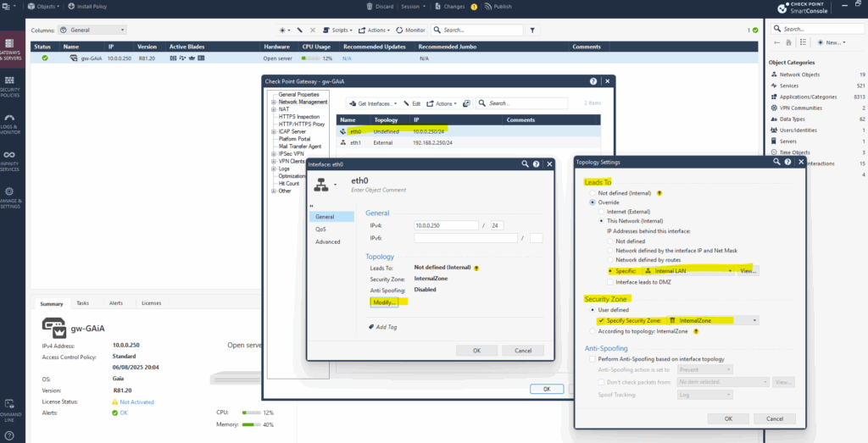The width and height of the screenshot is (868, 443).
Task: Select Internet (External) radio option
Action: (602, 211)
